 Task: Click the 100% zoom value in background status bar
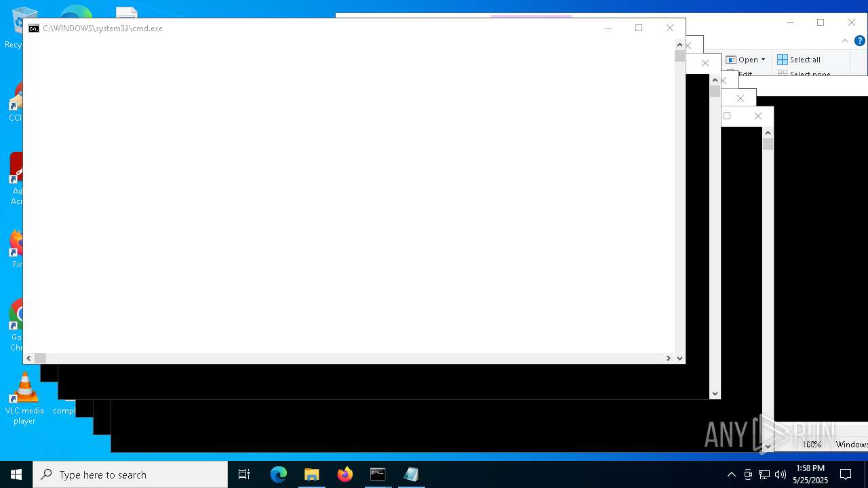coord(812,445)
